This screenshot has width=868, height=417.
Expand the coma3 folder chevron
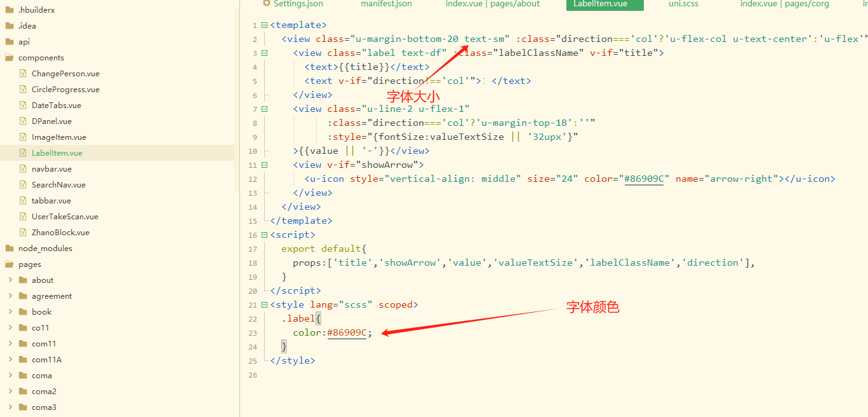[x=10, y=407]
